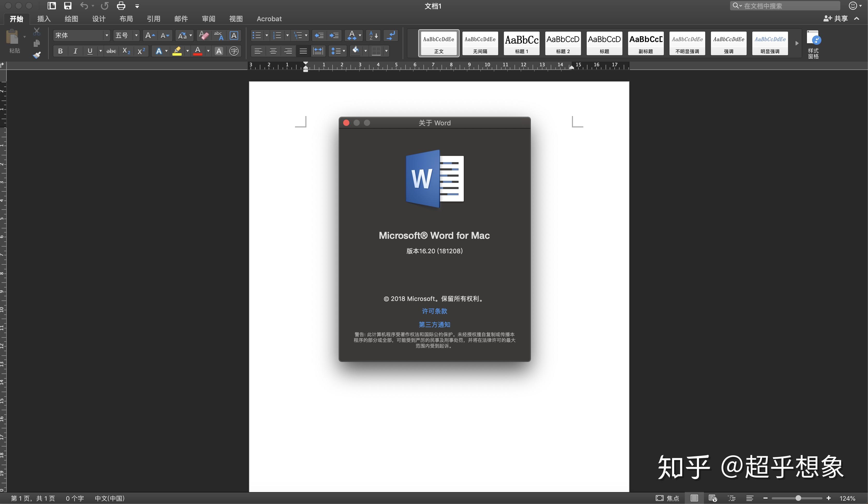Increase font size with the A▲ icon

point(150,35)
